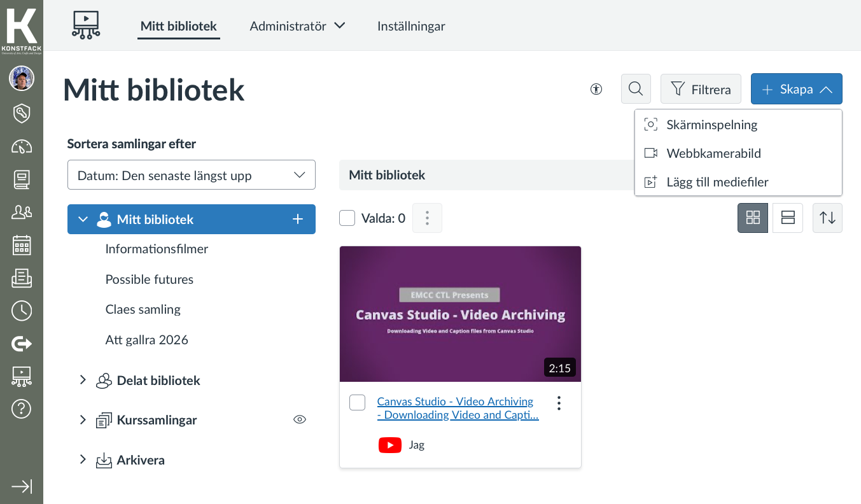This screenshot has width=861, height=504.
Task: Open the sort order arrows button
Action: tap(827, 218)
